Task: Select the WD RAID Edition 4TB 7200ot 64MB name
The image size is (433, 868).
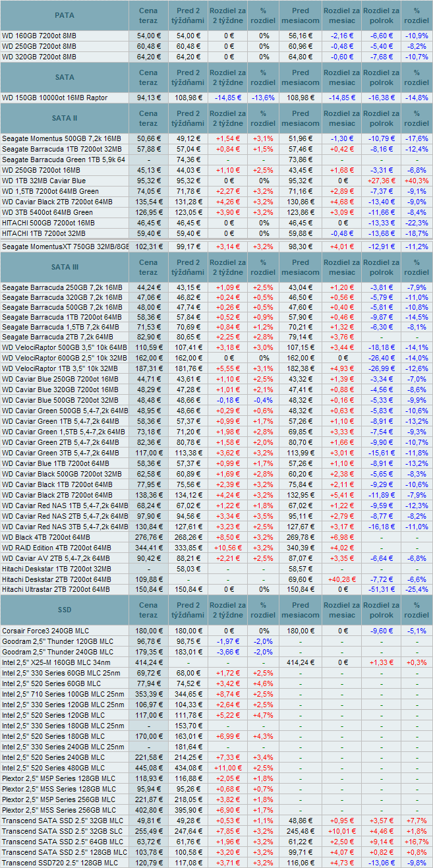Action: click(56, 547)
